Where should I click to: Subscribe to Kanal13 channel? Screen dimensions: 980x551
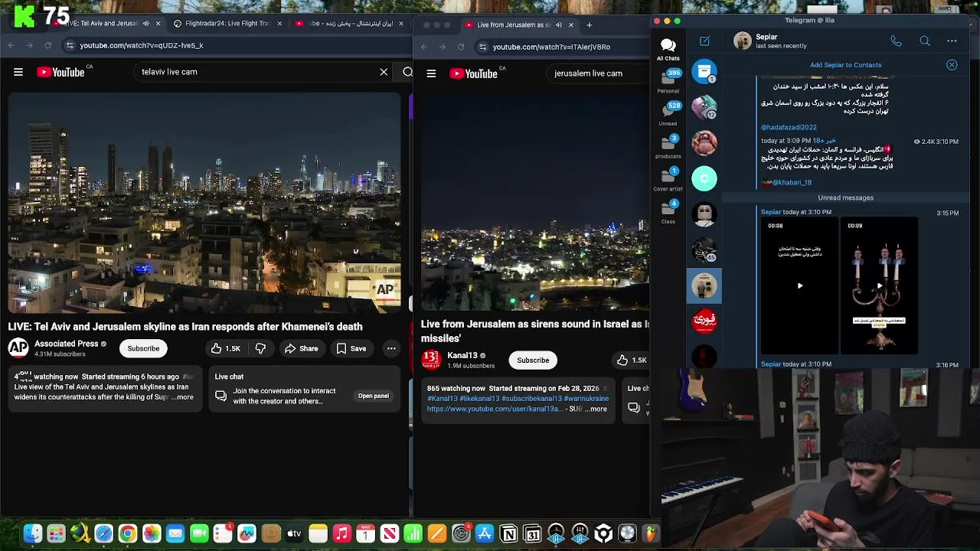coord(533,360)
